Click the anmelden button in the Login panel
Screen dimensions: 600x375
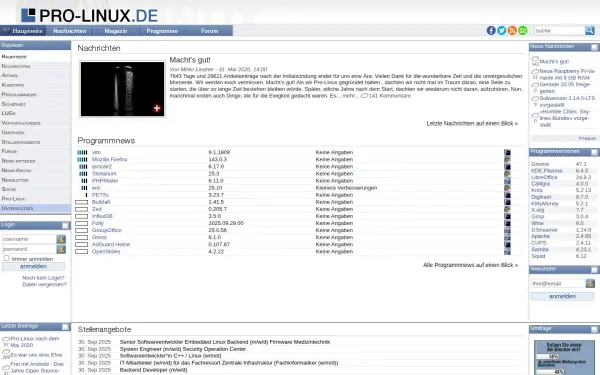[x=33, y=266]
